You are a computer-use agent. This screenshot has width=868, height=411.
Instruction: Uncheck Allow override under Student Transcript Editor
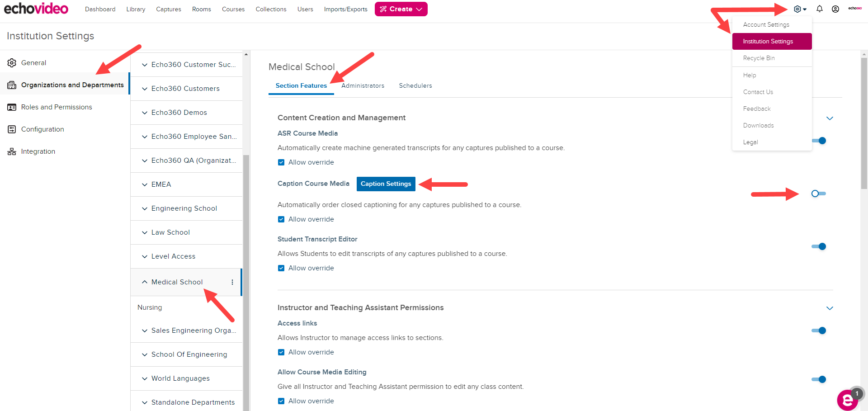pos(281,268)
